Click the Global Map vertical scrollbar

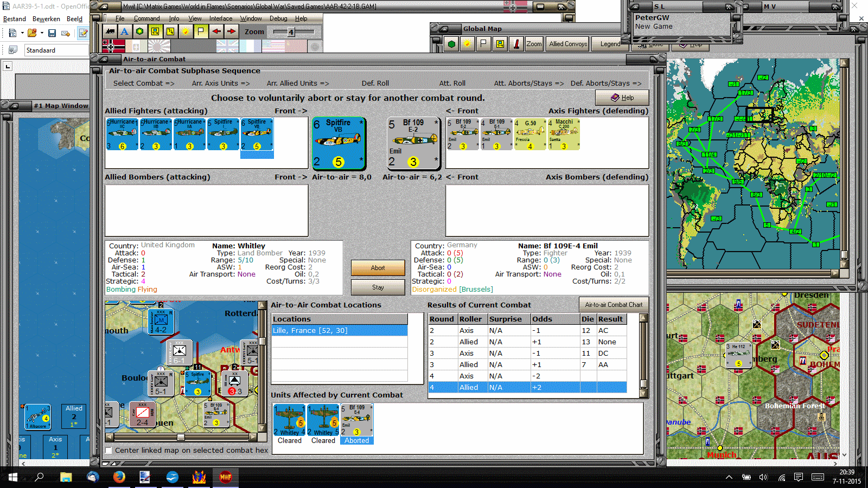tap(844, 163)
